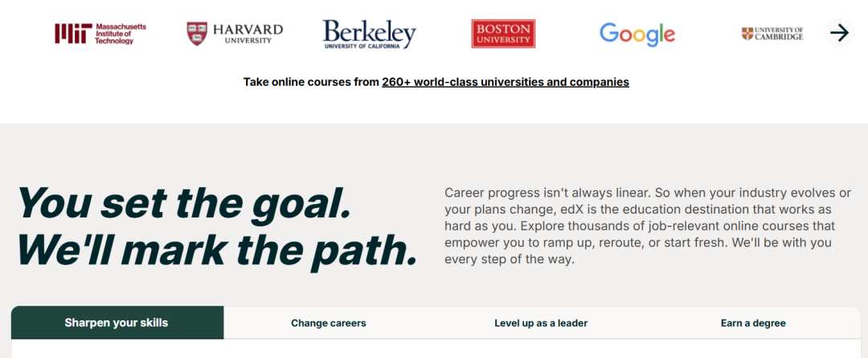Click the University of Cambridge crest
868x358 pixels.
747,34
